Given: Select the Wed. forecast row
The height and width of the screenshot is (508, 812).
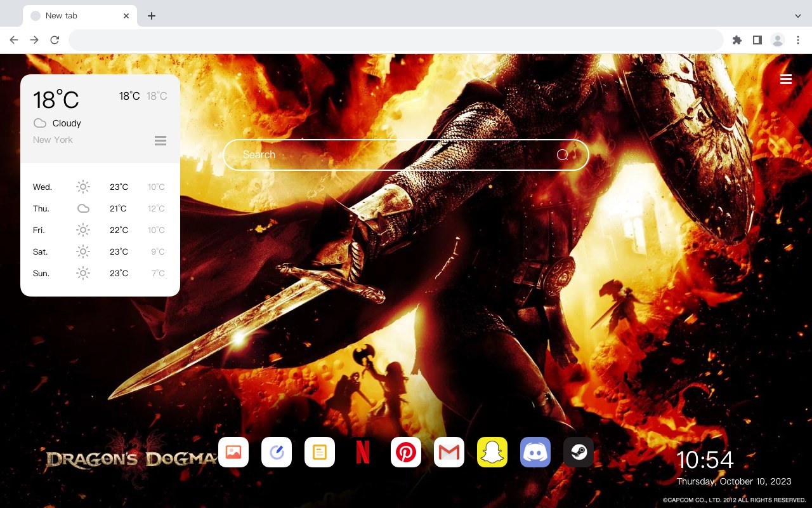Looking at the screenshot, I should 100,187.
